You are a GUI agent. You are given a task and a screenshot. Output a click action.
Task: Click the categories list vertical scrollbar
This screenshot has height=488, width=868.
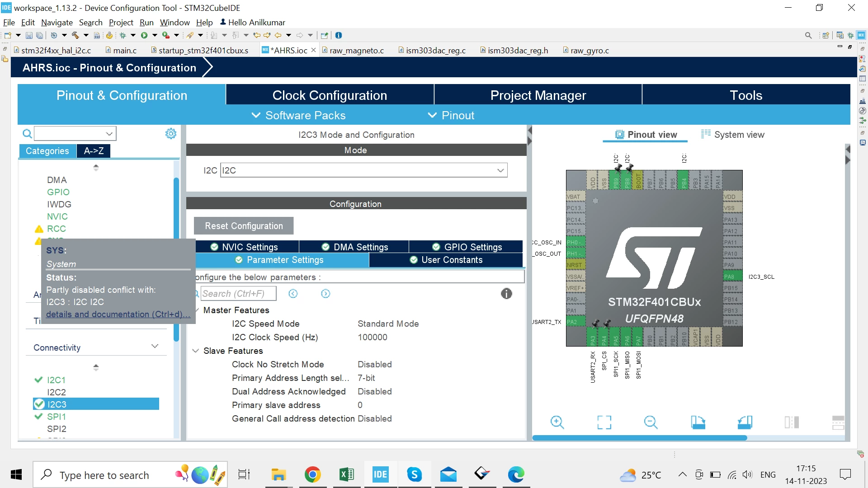pyautogui.click(x=176, y=260)
